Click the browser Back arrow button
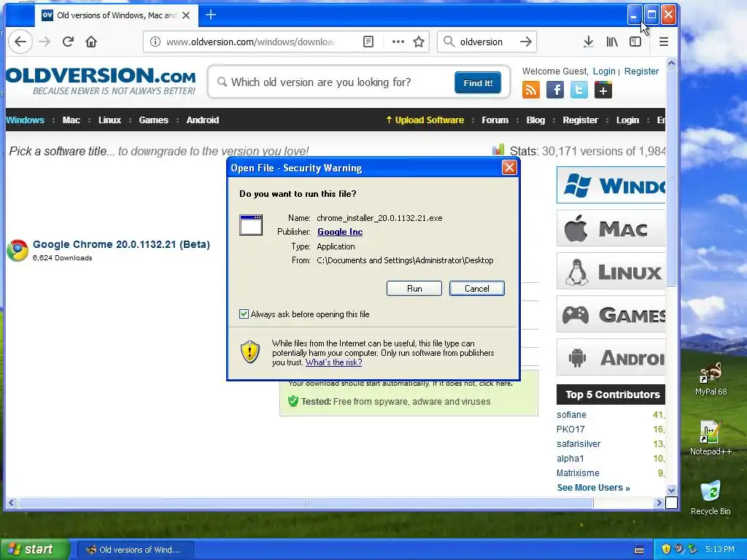This screenshot has width=747, height=560. [20, 42]
